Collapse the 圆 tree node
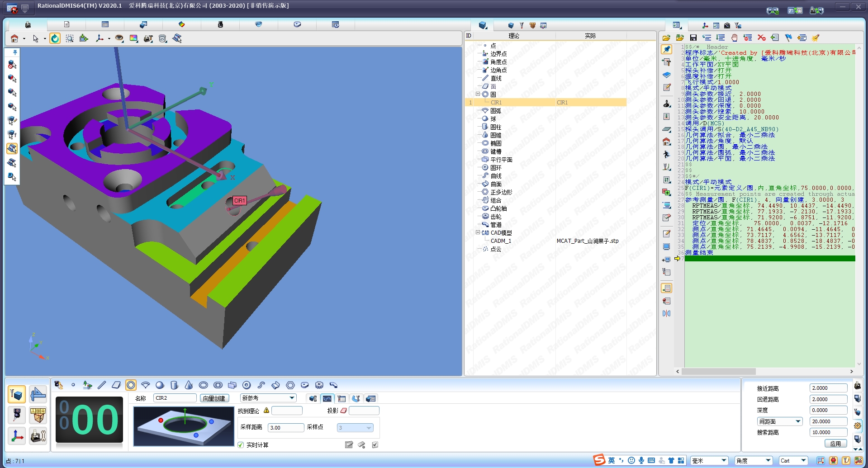The width and height of the screenshot is (868, 468). (x=478, y=94)
